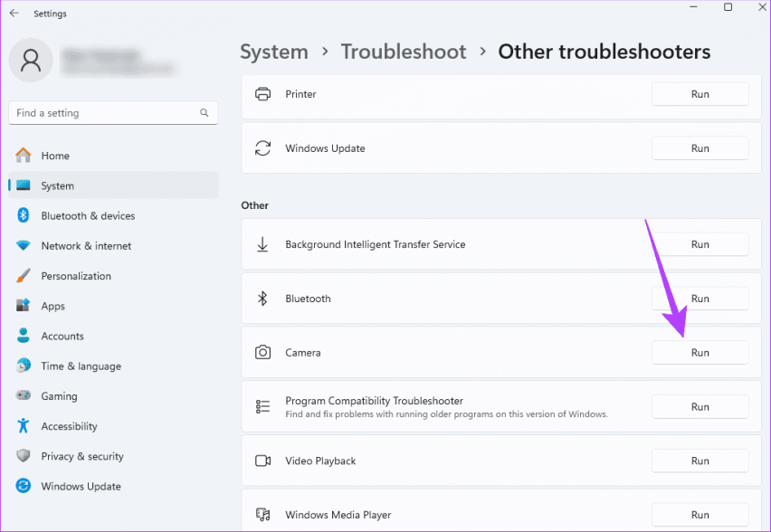Run the Printer troubleshooter

click(700, 94)
